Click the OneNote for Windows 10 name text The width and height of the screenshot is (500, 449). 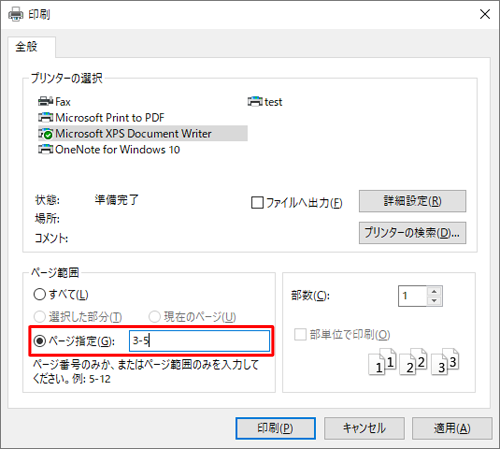point(117,149)
